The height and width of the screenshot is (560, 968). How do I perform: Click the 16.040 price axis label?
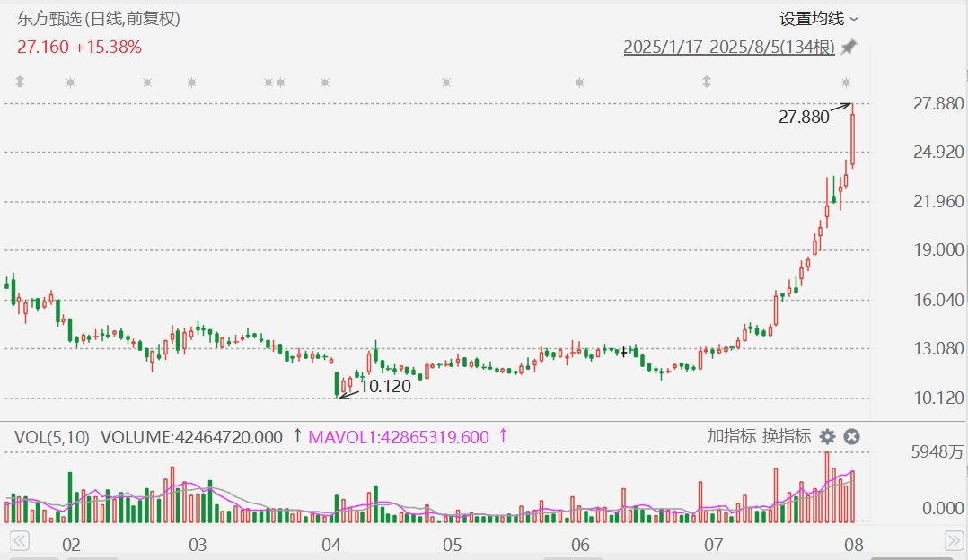pos(938,300)
